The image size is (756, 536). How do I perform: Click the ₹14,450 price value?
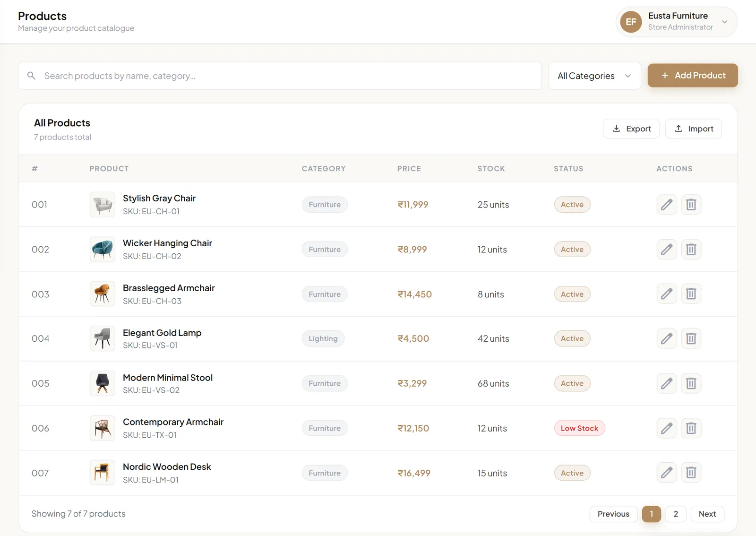pyautogui.click(x=414, y=294)
